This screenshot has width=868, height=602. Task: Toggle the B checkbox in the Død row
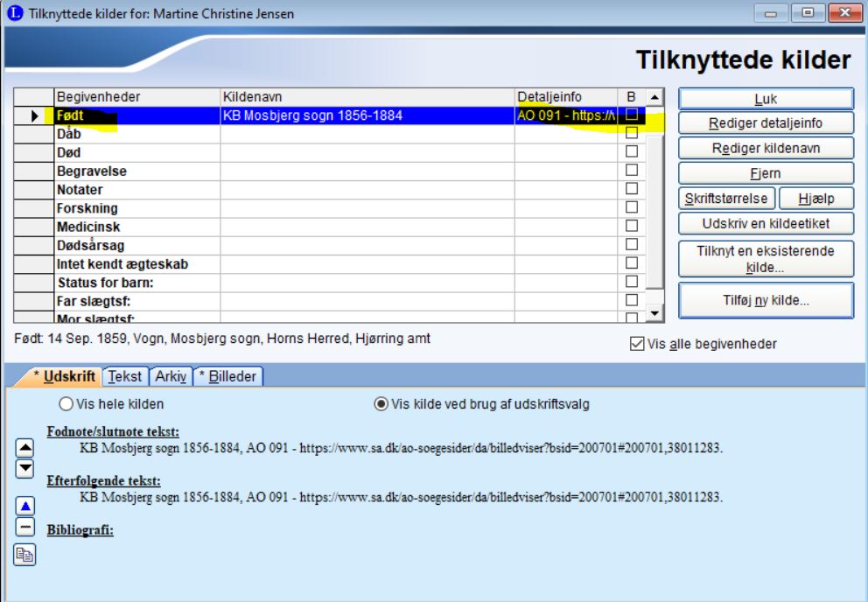coord(632,151)
